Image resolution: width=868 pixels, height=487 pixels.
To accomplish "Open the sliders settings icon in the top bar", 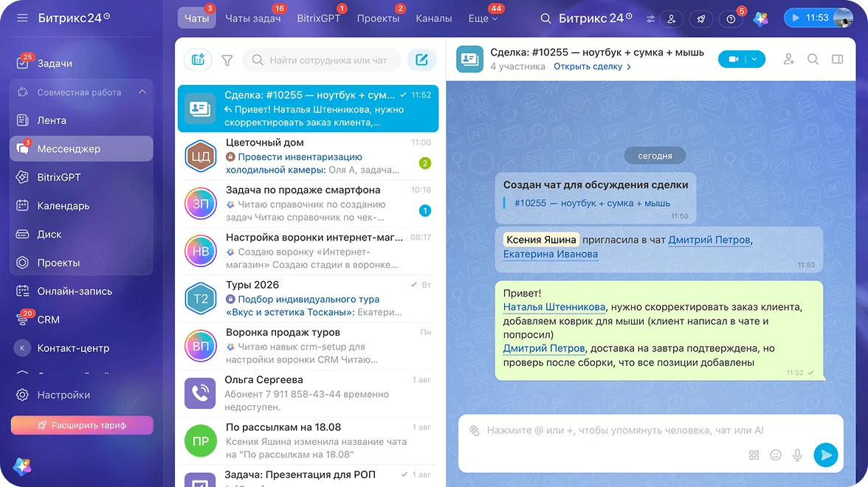I will click(650, 19).
